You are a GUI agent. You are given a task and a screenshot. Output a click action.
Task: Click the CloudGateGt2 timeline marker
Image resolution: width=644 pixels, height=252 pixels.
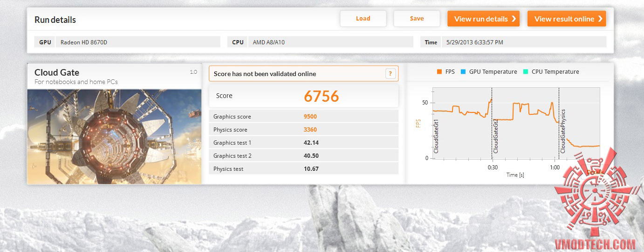pyautogui.click(x=496, y=136)
